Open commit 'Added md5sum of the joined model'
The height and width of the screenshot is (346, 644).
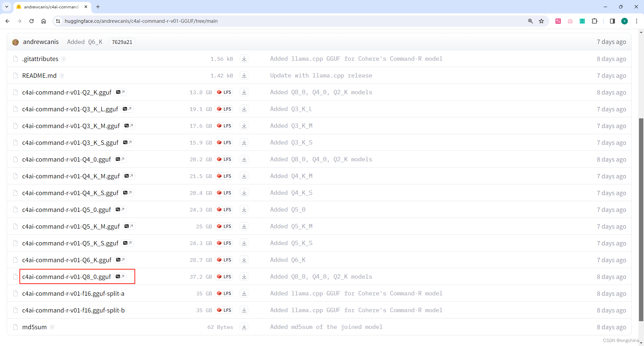pos(326,327)
